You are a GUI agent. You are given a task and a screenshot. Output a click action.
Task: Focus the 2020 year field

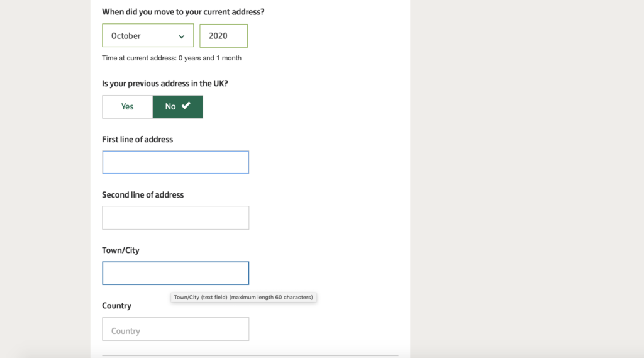223,36
